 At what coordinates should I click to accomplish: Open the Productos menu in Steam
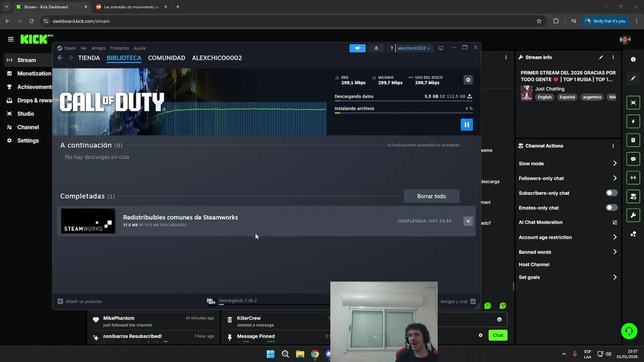[x=119, y=48]
